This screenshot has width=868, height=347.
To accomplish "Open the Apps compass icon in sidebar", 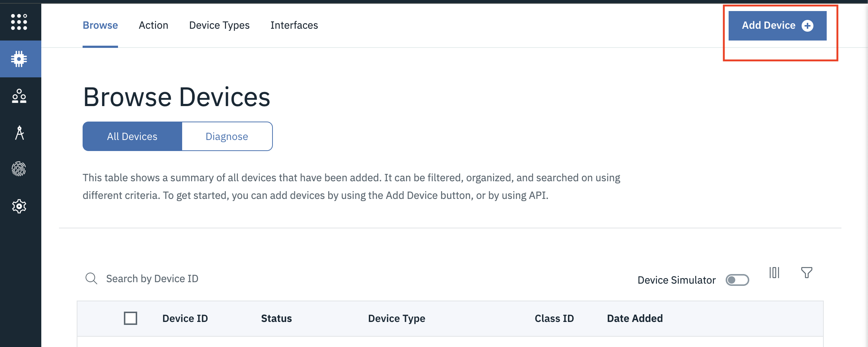I will click(x=20, y=133).
